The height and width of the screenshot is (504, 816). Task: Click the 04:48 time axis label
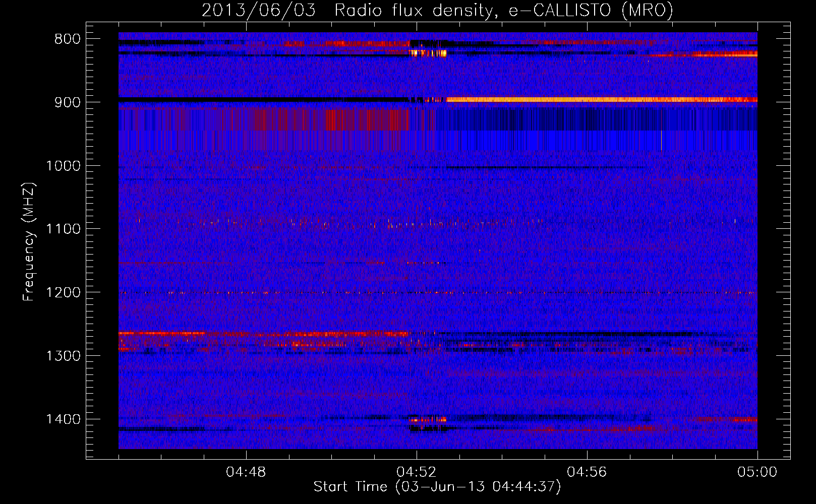246,472
